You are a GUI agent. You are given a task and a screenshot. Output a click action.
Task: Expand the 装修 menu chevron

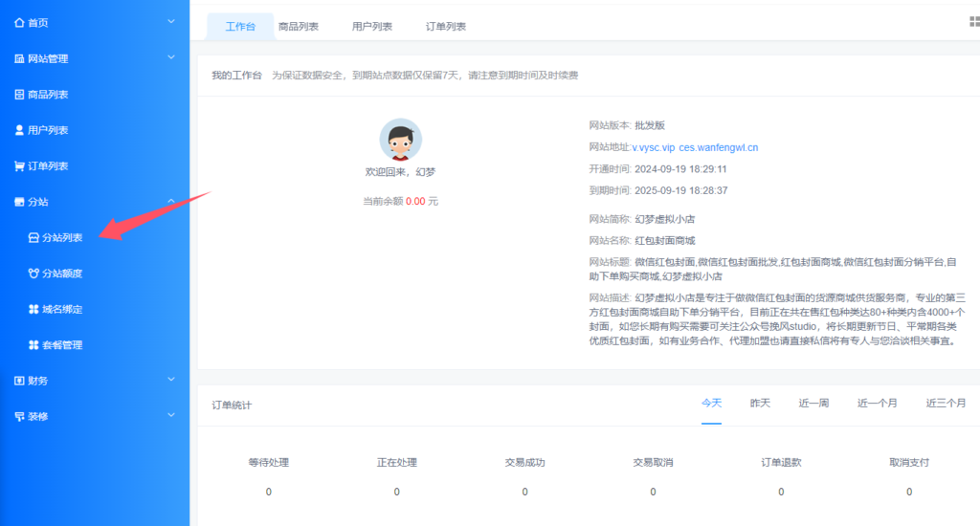(171, 415)
